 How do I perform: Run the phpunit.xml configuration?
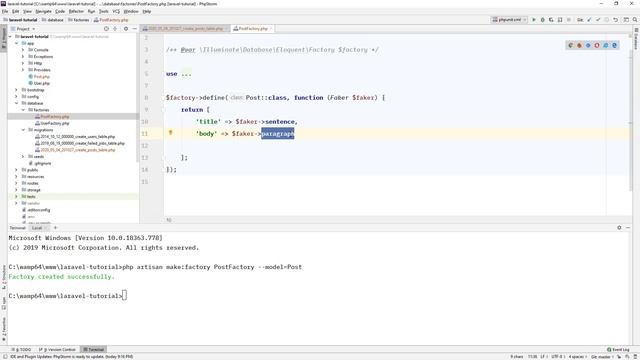point(533,20)
